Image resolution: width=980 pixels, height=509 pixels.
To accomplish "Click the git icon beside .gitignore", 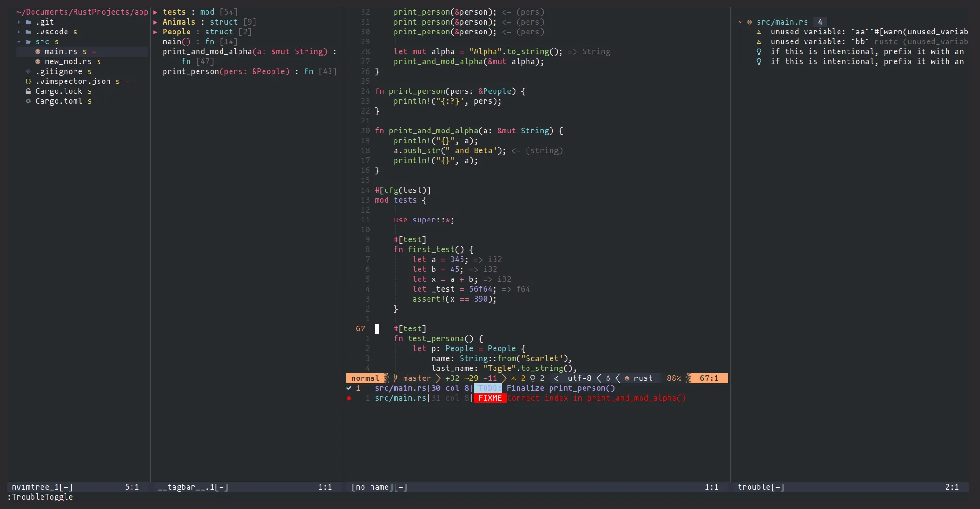I will pyautogui.click(x=28, y=72).
